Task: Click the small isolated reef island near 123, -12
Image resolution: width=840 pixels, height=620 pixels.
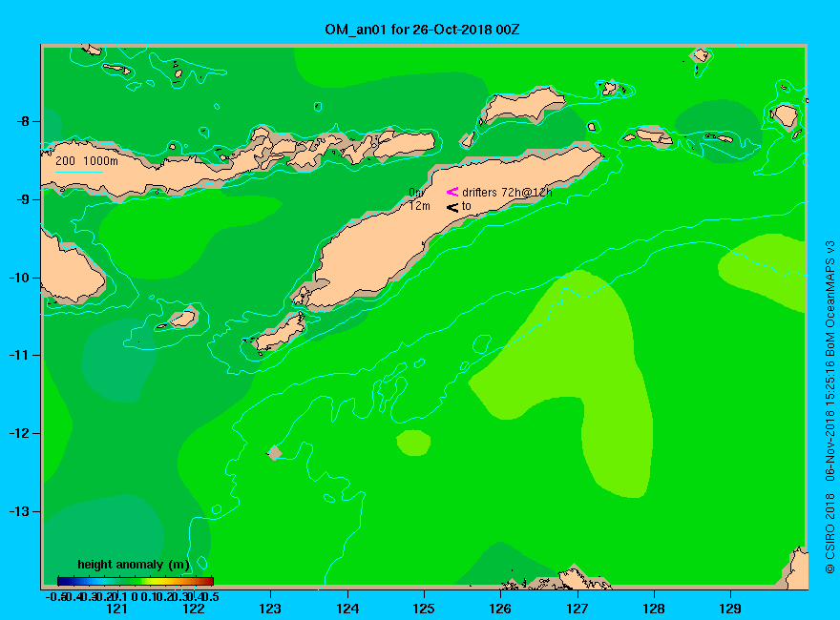Action: pyautogui.click(x=274, y=453)
